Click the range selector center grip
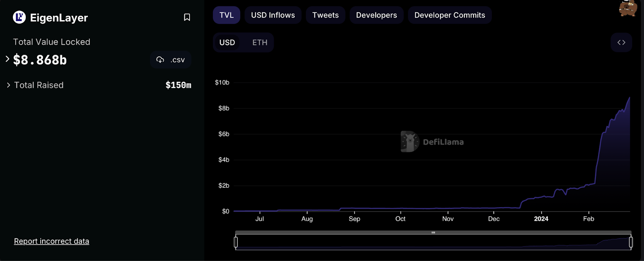Image resolution: width=644 pixels, height=261 pixels. (433, 232)
